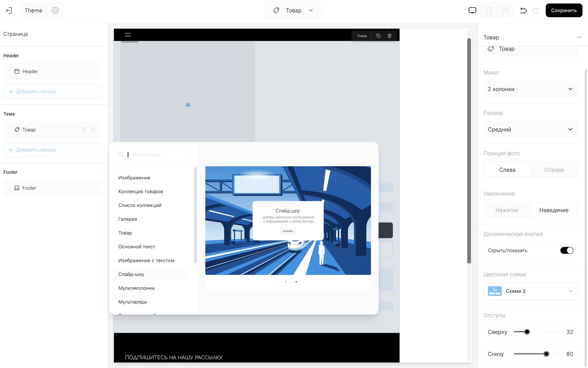
Task: Undo the last change
Action: click(523, 11)
